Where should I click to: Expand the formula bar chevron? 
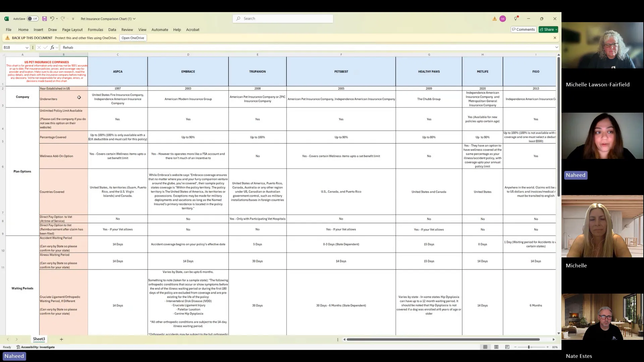click(557, 48)
